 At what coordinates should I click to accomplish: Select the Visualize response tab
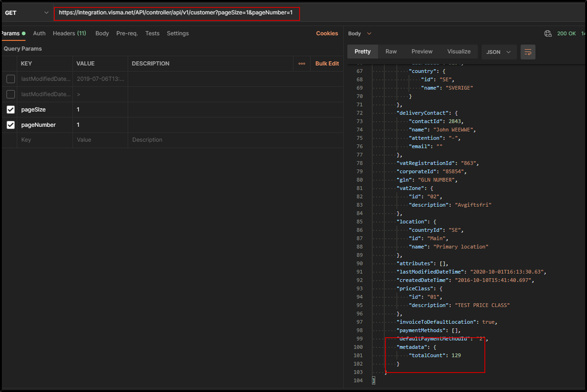coord(458,52)
